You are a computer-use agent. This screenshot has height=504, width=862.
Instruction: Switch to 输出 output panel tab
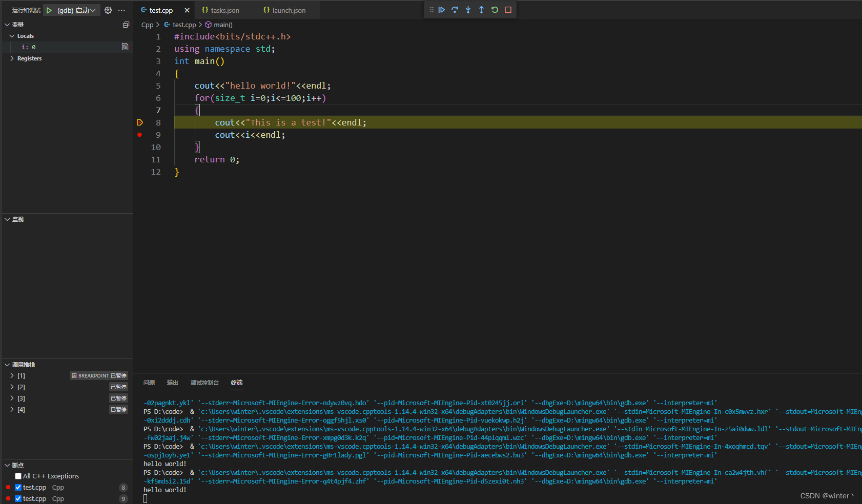173,383
